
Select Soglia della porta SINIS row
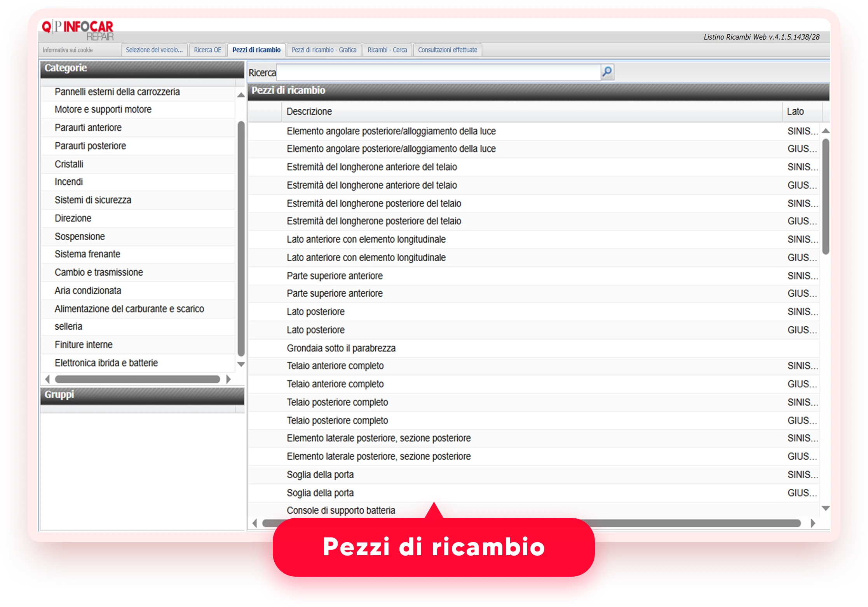click(533, 475)
